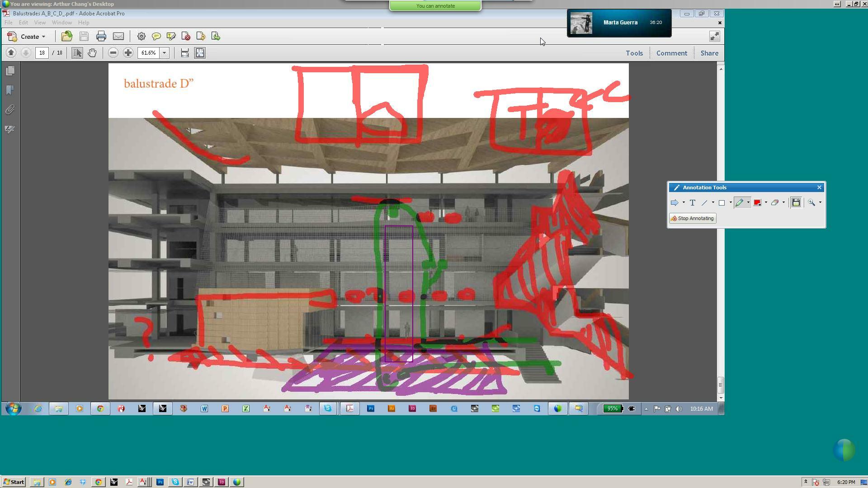Click the magnifier zoom annotation icon
Viewport: 868px width, 488px height.
coord(812,203)
